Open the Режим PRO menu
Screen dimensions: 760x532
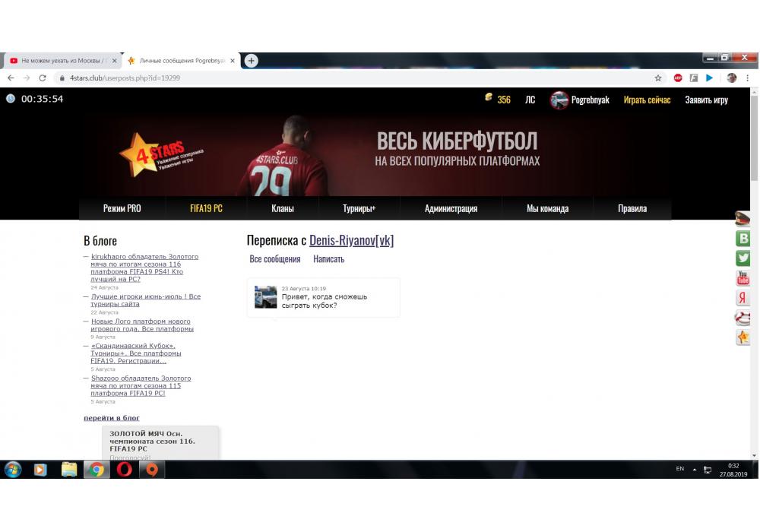(122, 208)
